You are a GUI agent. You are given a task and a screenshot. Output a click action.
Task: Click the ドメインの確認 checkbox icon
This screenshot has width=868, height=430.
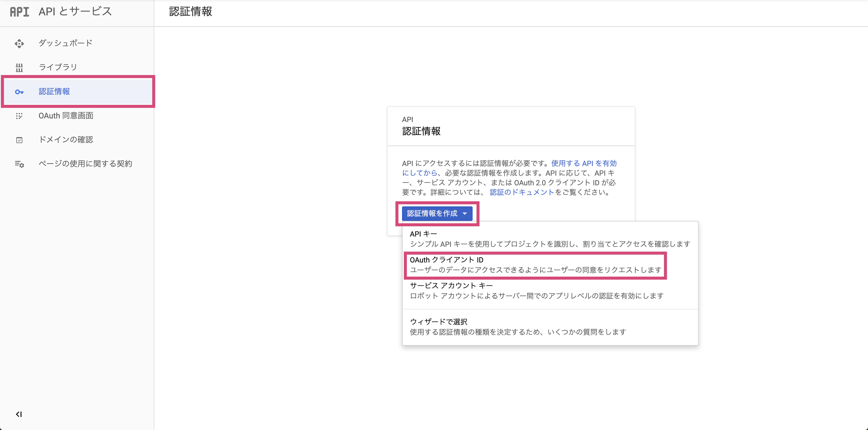[x=19, y=140]
